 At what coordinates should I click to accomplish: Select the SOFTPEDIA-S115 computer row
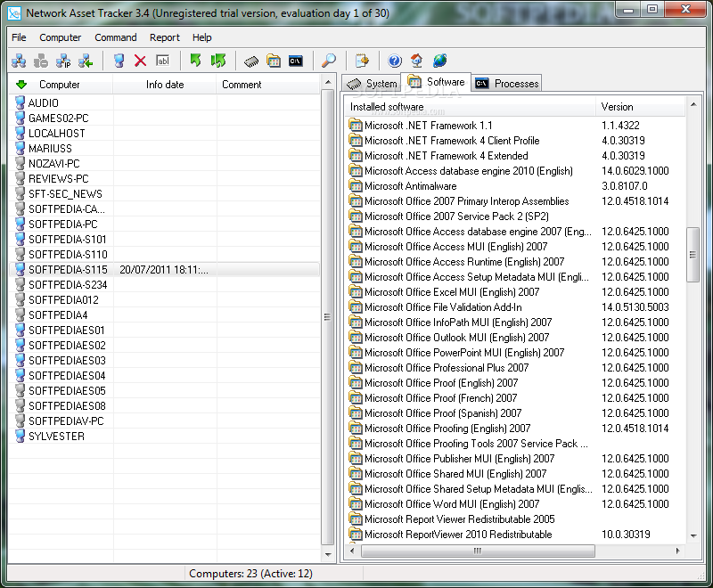pyautogui.click(x=164, y=269)
